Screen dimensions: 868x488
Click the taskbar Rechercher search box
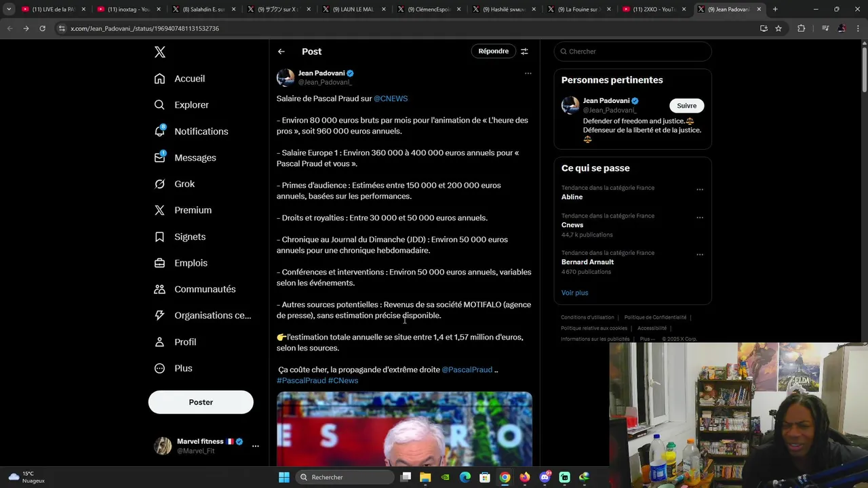coord(346,477)
